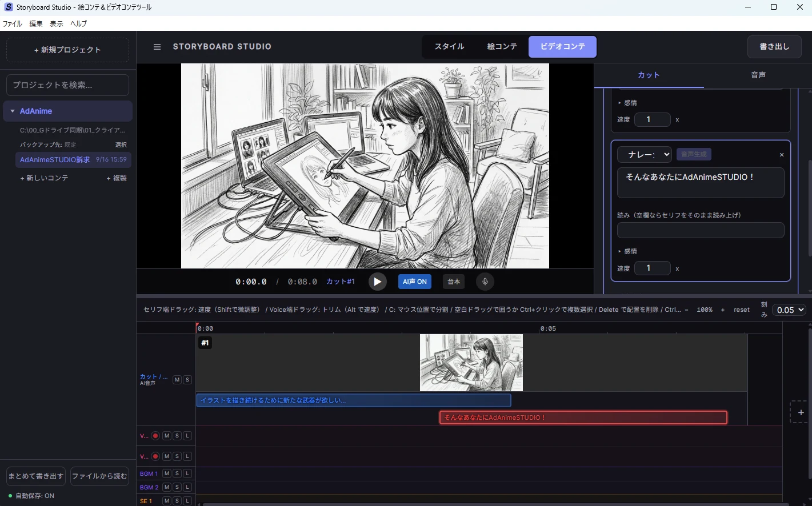Mute the SE 1 track
The height and width of the screenshot is (506, 812).
click(x=167, y=501)
